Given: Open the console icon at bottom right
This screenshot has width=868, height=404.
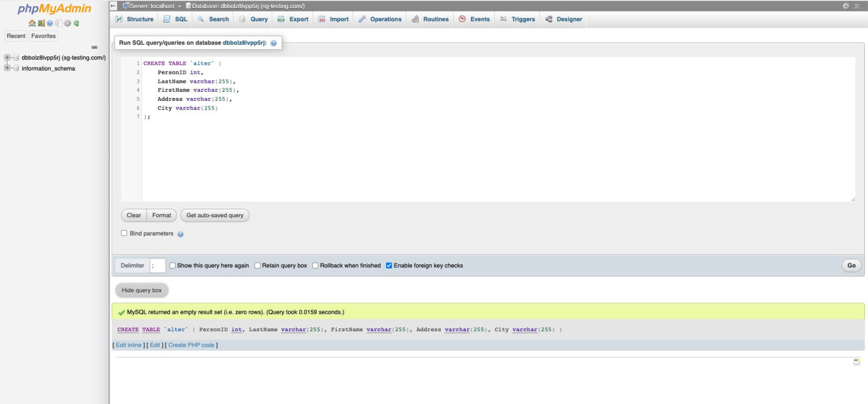Looking at the screenshot, I should tap(856, 361).
